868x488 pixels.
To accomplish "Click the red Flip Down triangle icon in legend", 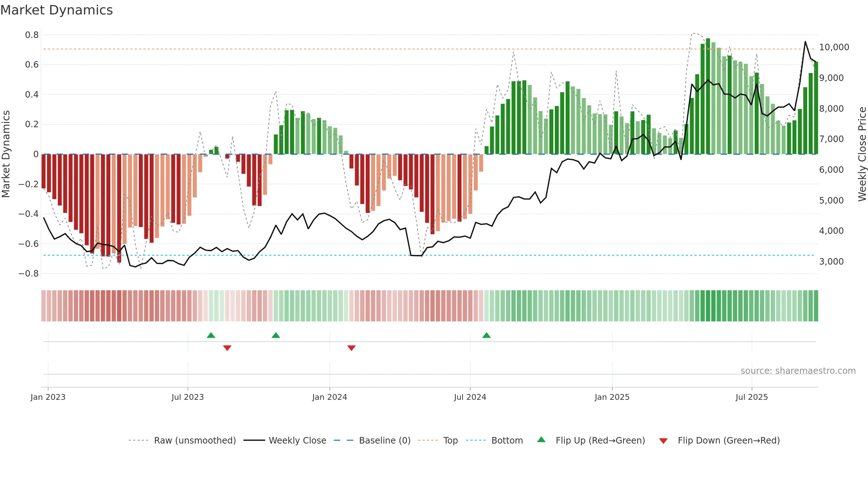I will (x=663, y=441).
